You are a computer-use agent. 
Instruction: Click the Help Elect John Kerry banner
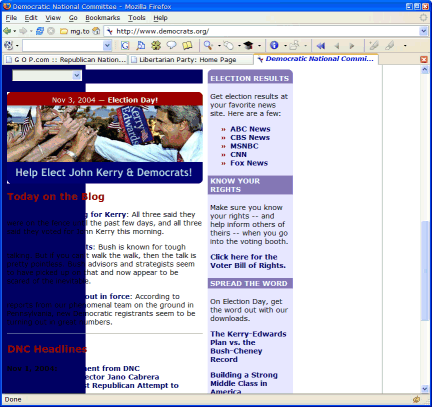click(105, 138)
